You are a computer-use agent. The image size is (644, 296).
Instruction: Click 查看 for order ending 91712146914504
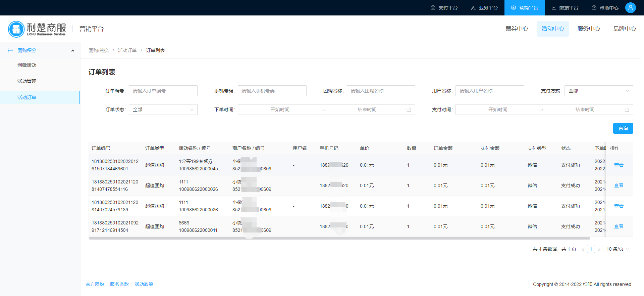point(619,226)
